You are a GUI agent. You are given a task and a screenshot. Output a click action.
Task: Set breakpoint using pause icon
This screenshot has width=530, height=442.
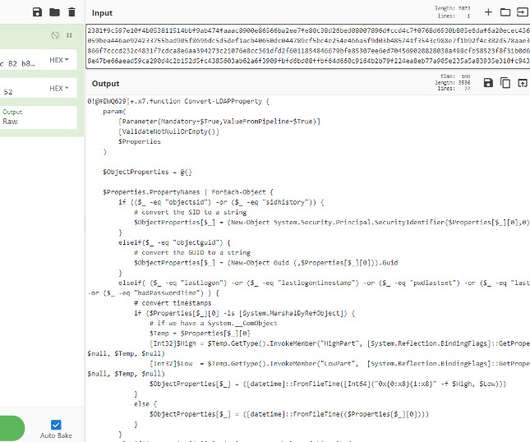click(x=69, y=35)
